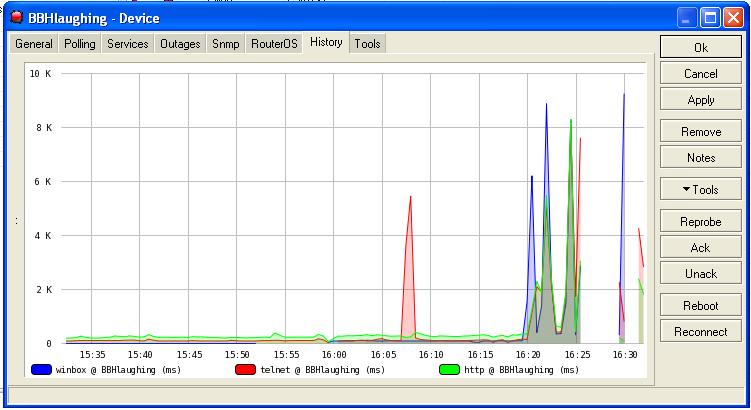
Task: Close the BBHlaughing Device window
Action: 733,18
